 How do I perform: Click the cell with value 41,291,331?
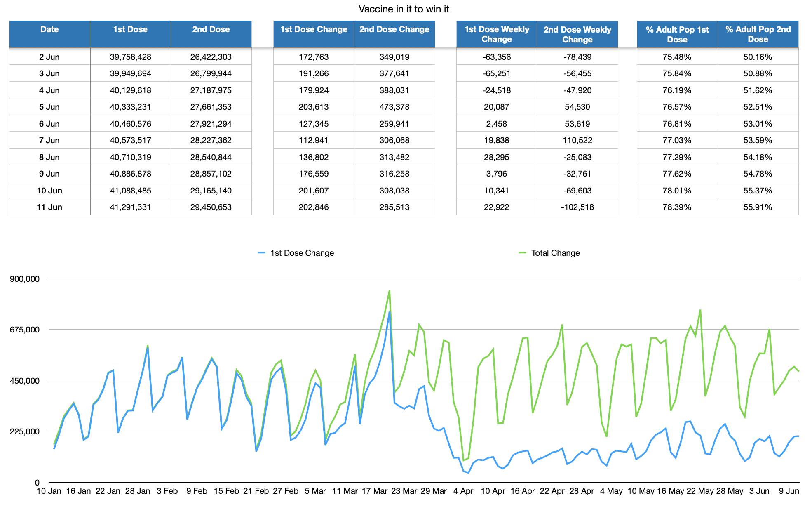pyautogui.click(x=130, y=207)
